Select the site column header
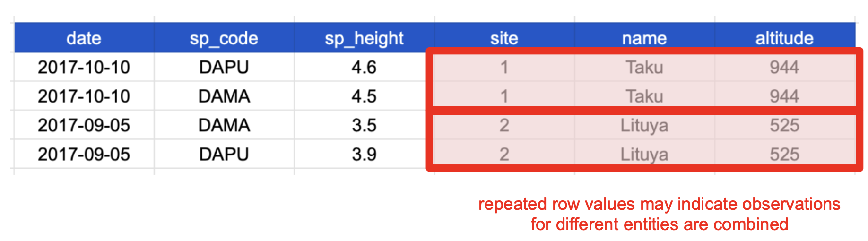Screen dimensions: 868x241 click(504, 38)
